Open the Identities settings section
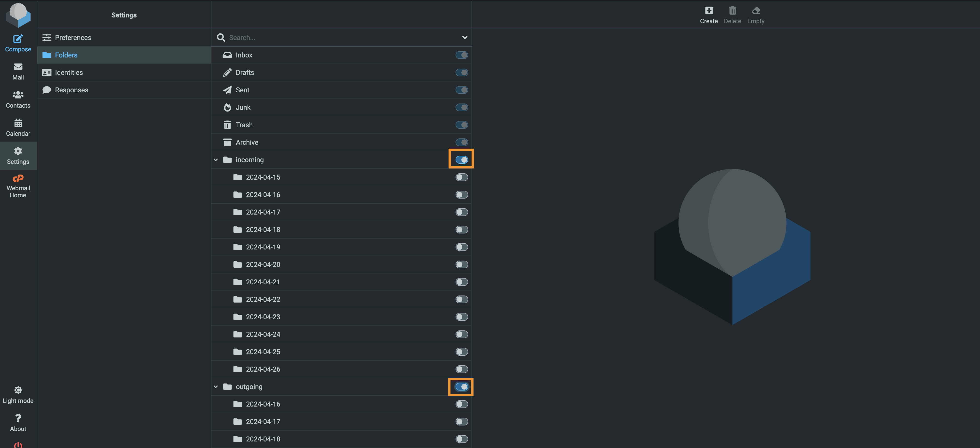Viewport: 980px width, 448px height. (x=124, y=73)
